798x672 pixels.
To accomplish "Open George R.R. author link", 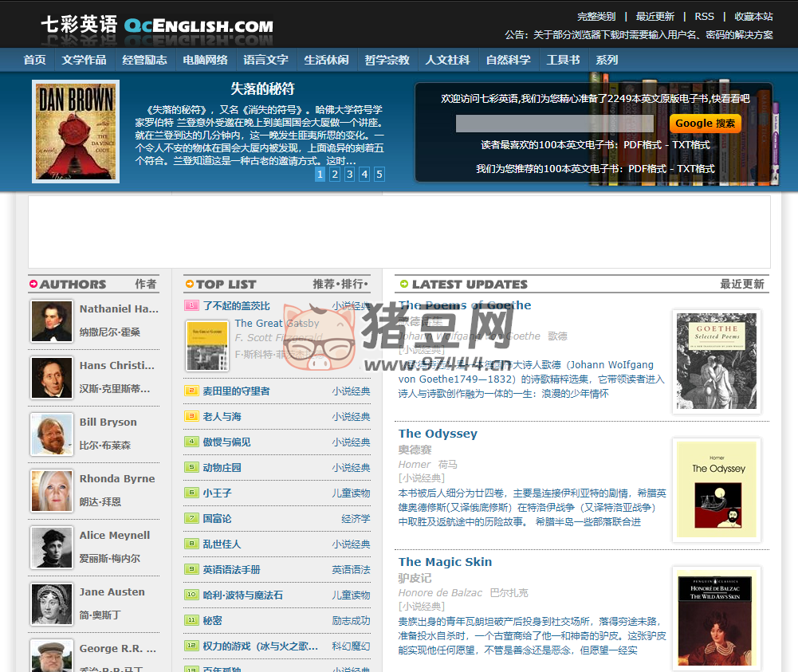I will 117,649.
